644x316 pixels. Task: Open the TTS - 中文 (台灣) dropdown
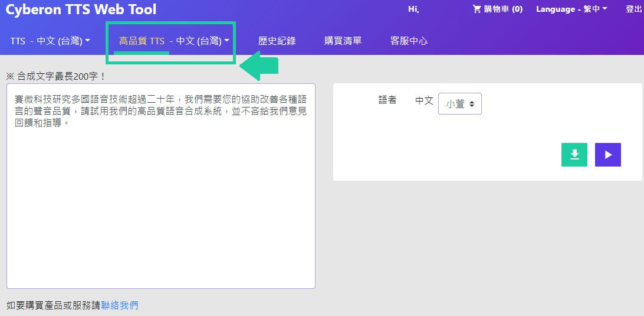(50, 41)
